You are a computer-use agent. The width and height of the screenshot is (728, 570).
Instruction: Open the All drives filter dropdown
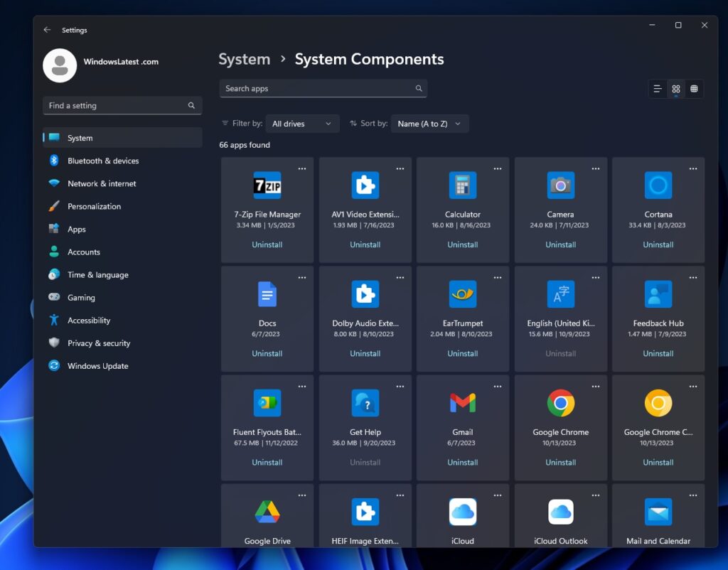click(302, 123)
